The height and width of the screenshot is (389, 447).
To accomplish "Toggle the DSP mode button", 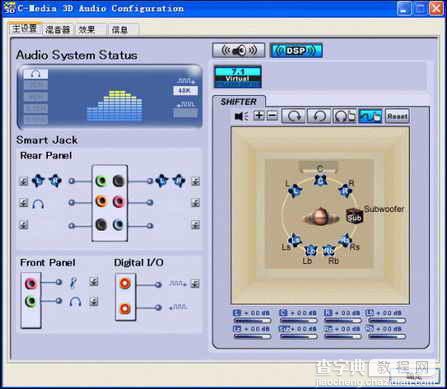I will pos(296,51).
